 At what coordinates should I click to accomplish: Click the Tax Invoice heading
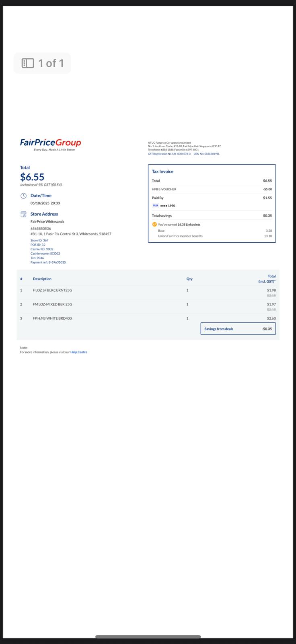point(162,171)
